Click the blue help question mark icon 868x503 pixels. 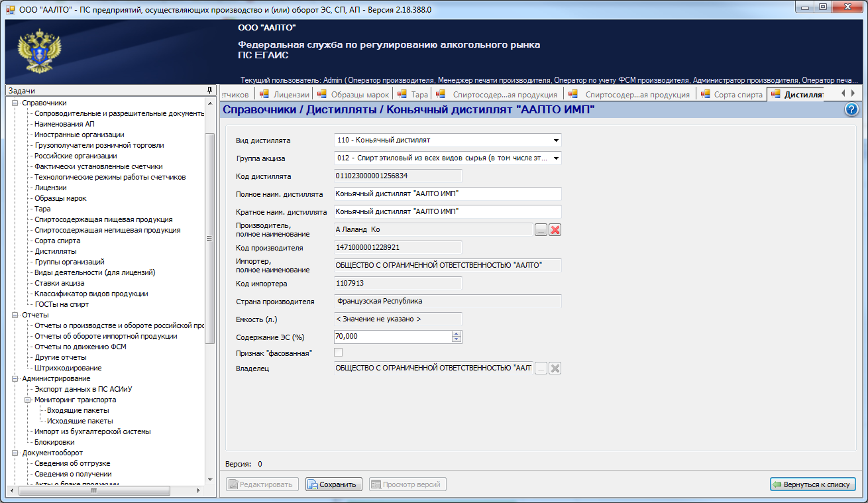[851, 110]
